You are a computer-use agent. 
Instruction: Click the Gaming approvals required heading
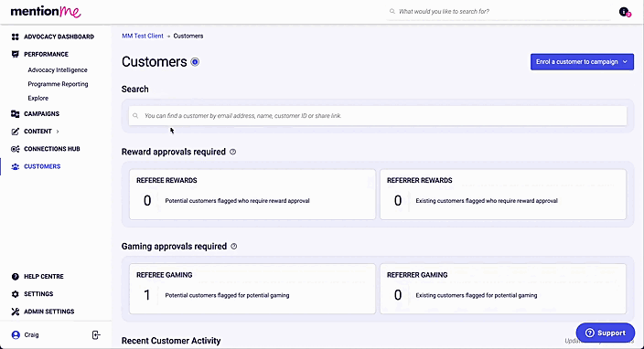[x=174, y=247]
